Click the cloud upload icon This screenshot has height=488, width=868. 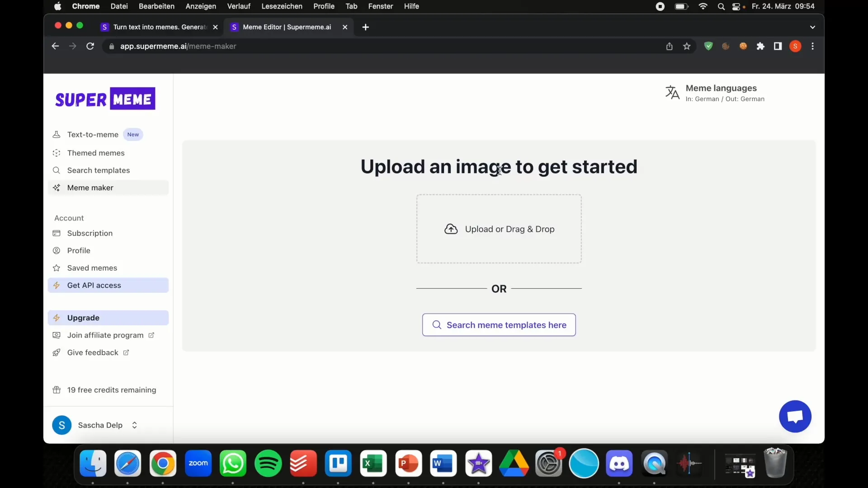point(451,229)
